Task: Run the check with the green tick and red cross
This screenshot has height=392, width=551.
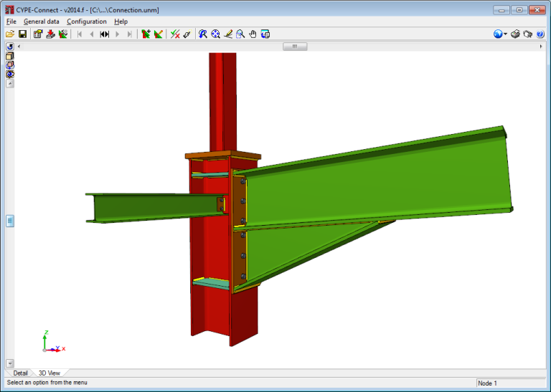Action: 175,34
